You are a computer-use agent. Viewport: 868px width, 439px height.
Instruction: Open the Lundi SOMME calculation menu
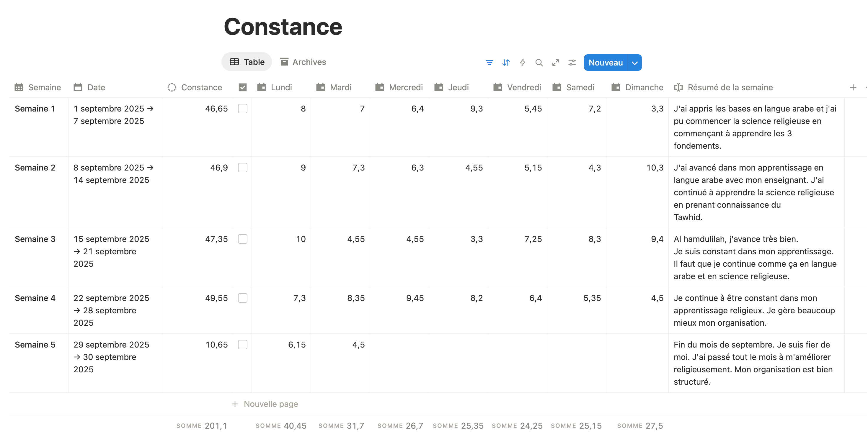[281, 426]
